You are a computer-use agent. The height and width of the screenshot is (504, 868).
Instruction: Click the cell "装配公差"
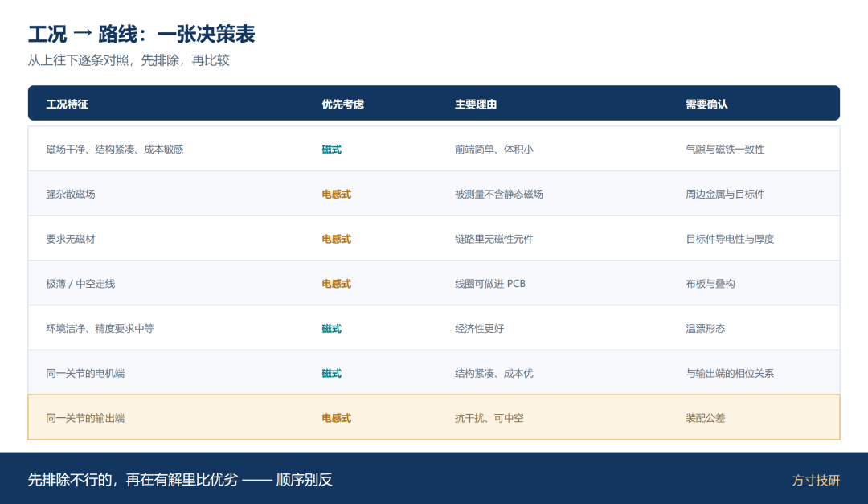(706, 418)
